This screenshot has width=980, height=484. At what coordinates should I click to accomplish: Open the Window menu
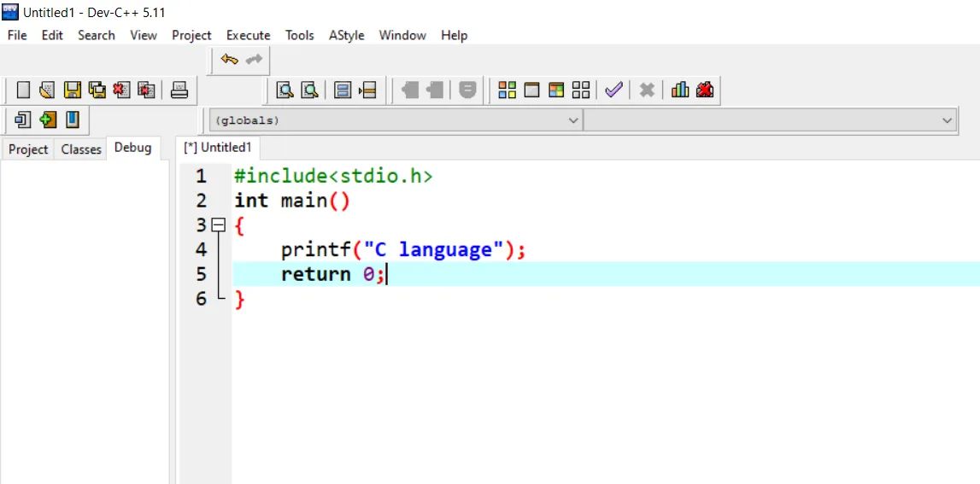point(402,36)
